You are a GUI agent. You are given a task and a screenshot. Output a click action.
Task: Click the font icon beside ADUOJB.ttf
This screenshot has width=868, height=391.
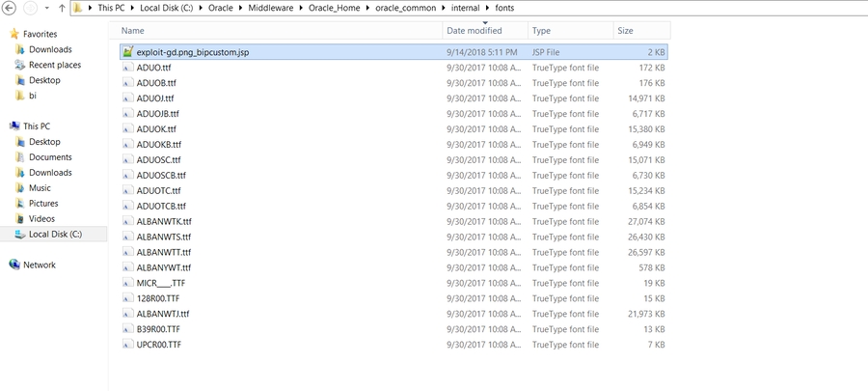(x=128, y=114)
